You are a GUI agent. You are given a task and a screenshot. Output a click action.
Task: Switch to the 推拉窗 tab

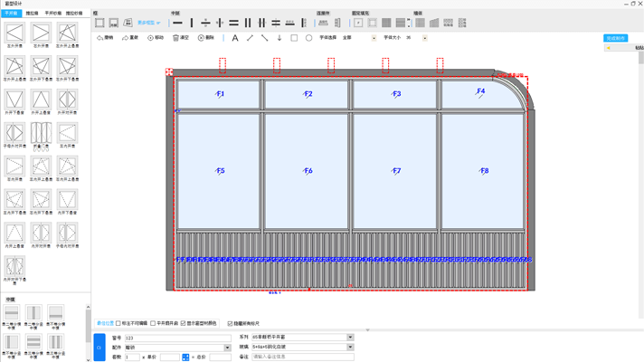point(33,14)
